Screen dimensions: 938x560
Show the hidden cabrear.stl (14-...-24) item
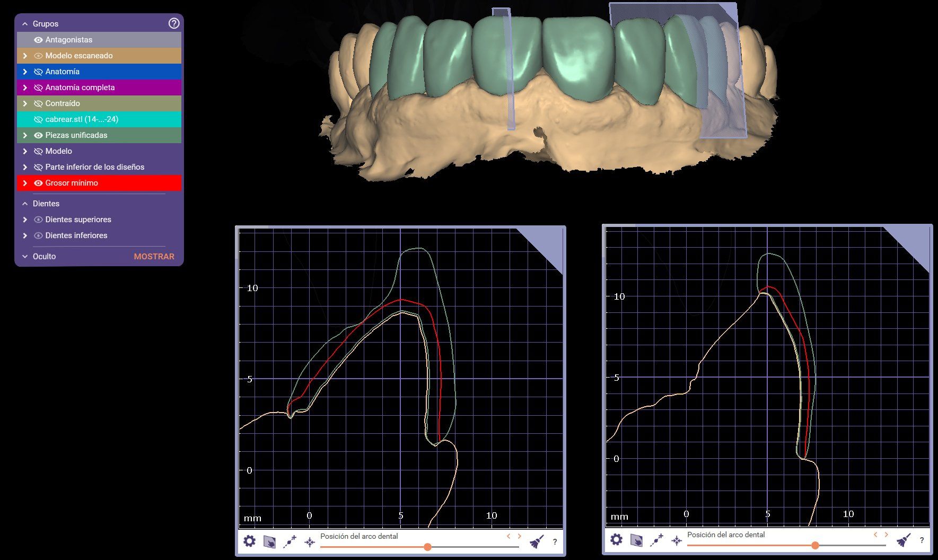click(38, 119)
